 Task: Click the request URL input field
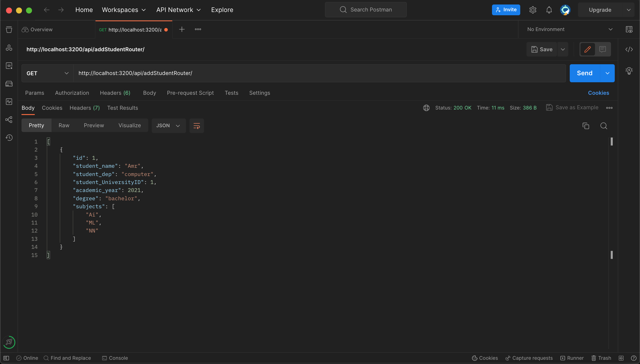pyautogui.click(x=319, y=73)
